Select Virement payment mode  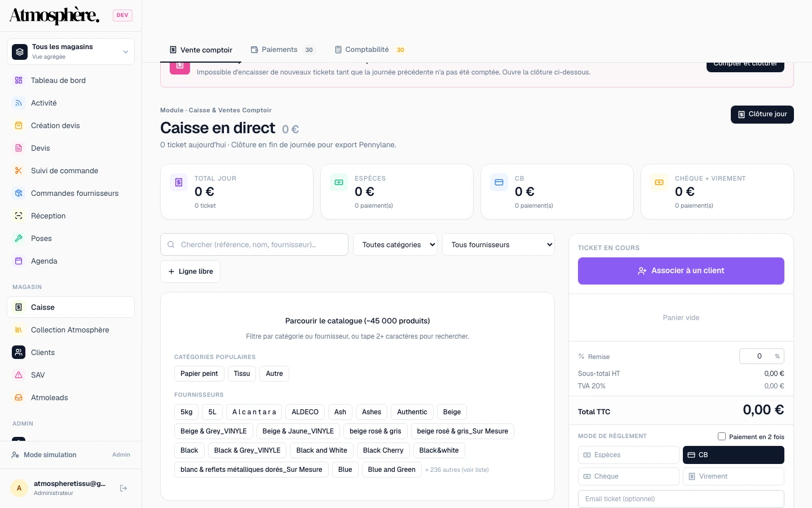coord(734,476)
